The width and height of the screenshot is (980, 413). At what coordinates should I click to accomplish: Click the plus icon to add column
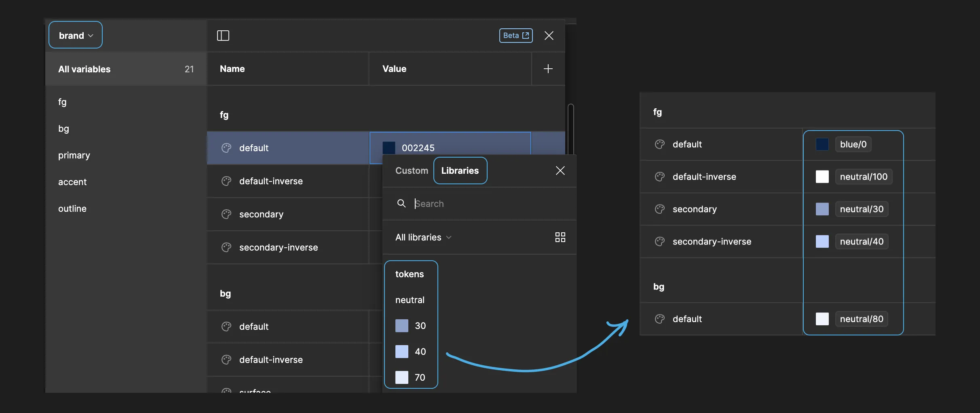click(548, 69)
